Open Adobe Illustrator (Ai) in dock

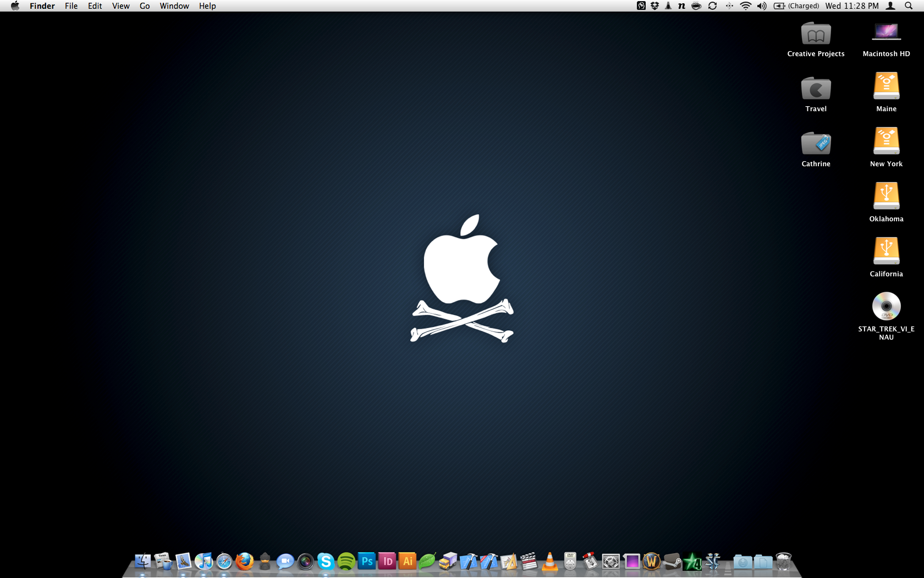tap(408, 561)
